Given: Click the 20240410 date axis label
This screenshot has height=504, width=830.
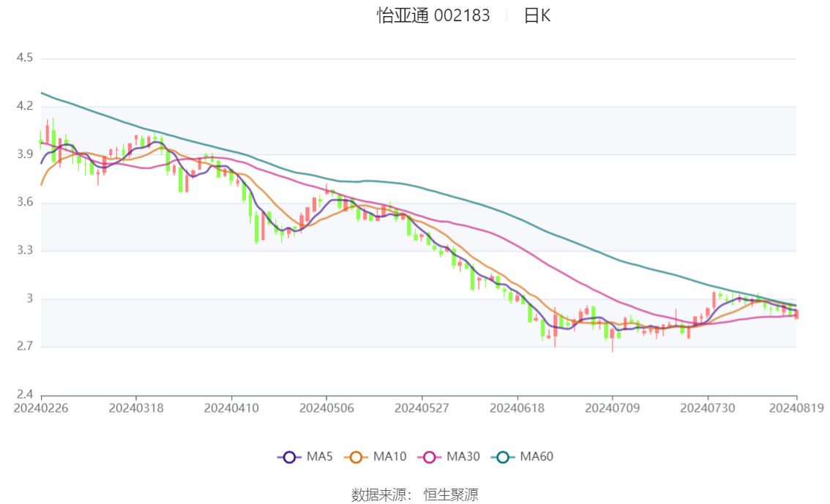Looking at the screenshot, I should tap(231, 408).
